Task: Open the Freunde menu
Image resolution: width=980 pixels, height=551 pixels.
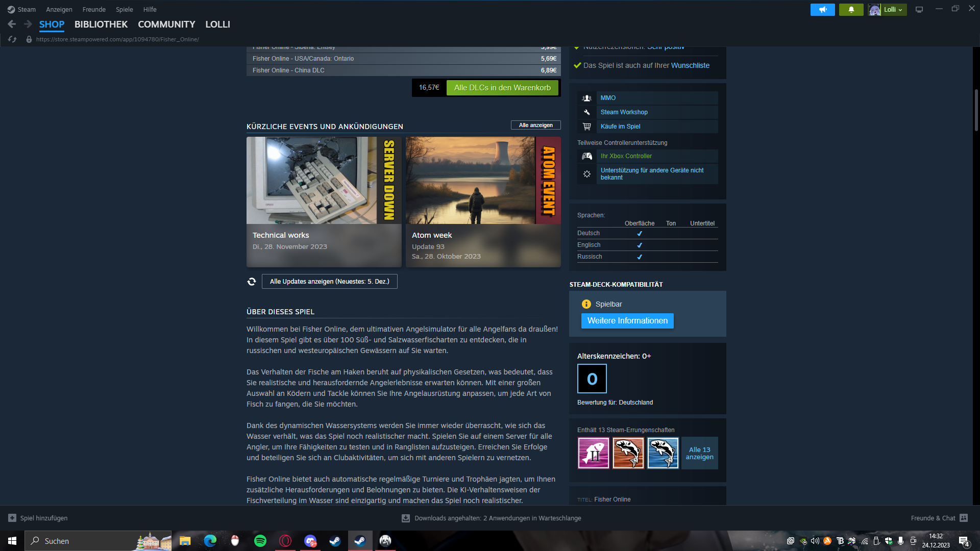Action: (x=94, y=9)
